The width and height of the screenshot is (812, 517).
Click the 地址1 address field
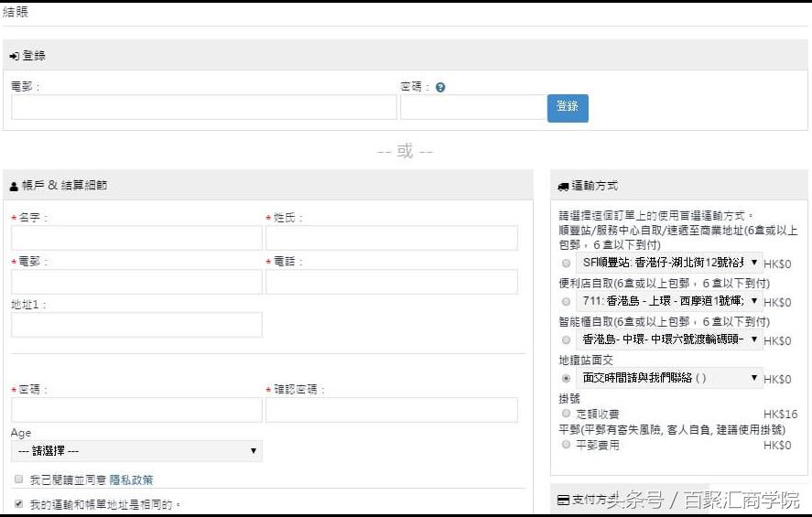pos(136,325)
